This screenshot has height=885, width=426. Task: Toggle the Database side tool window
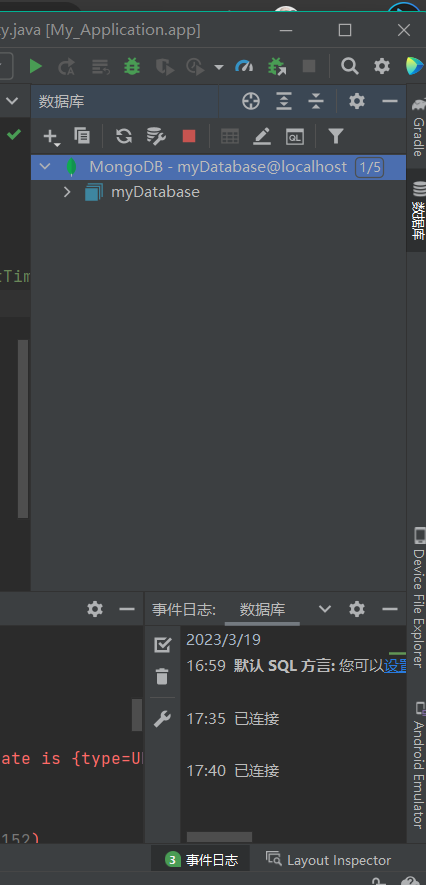click(x=418, y=211)
